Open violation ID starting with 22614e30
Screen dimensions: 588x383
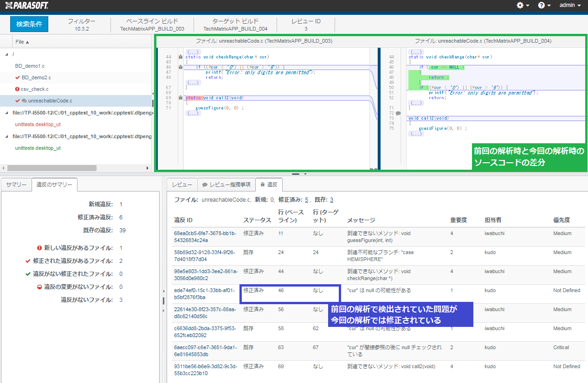[205, 313]
